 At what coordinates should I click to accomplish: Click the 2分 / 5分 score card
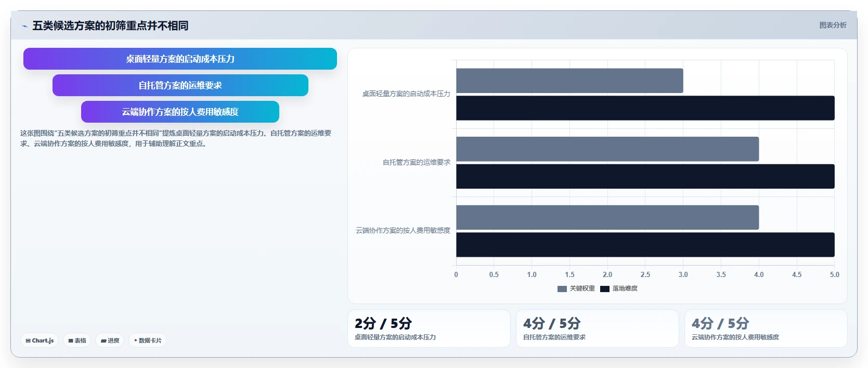(429, 328)
